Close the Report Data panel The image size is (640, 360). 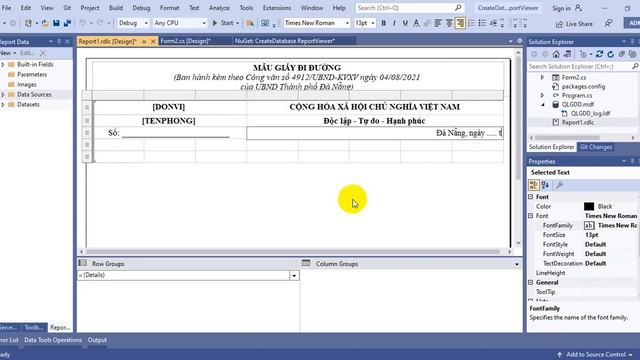pos(67,42)
